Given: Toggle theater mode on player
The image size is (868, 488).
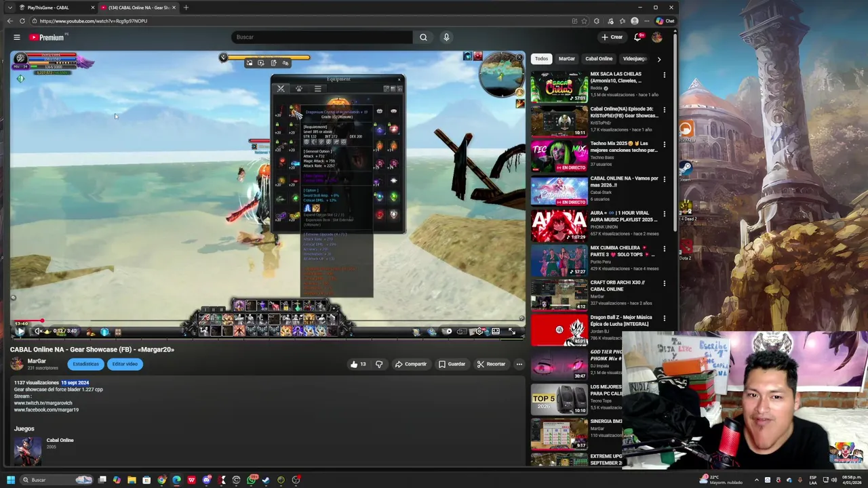Looking at the screenshot, I should tap(496, 331).
